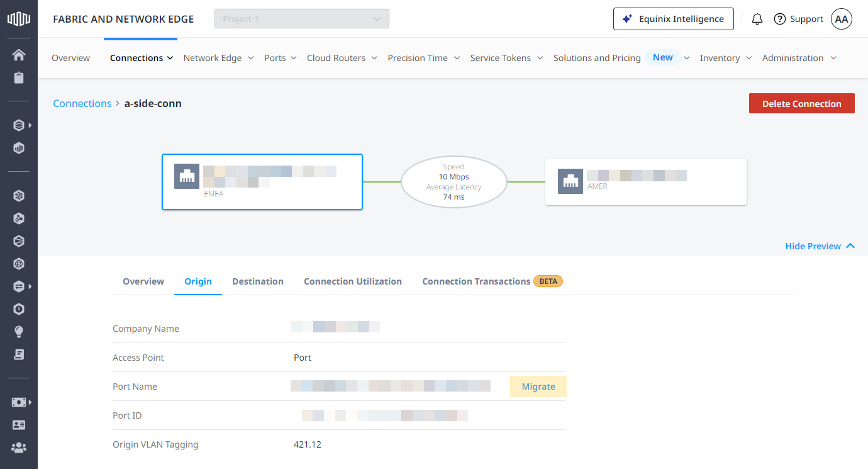Switch to the Overview tab below preview

tap(143, 281)
